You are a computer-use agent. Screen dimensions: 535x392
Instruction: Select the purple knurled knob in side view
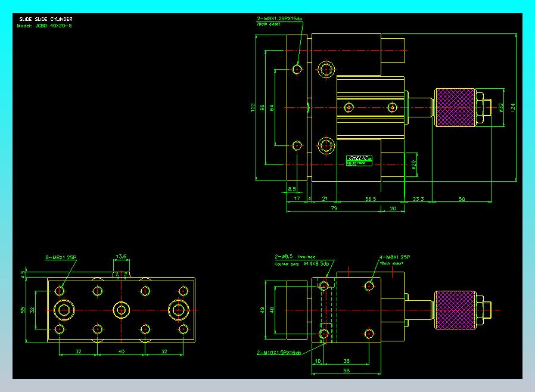click(x=455, y=310)
